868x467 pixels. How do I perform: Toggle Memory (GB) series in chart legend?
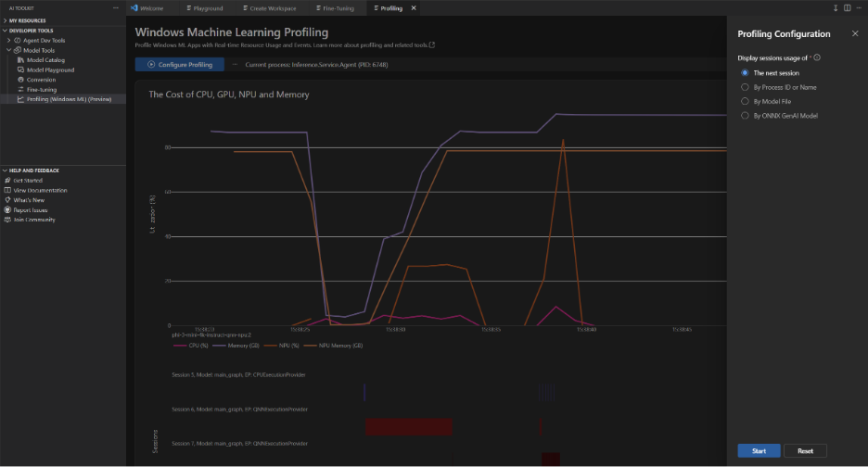pyautogui.click(x=236, y=346)
